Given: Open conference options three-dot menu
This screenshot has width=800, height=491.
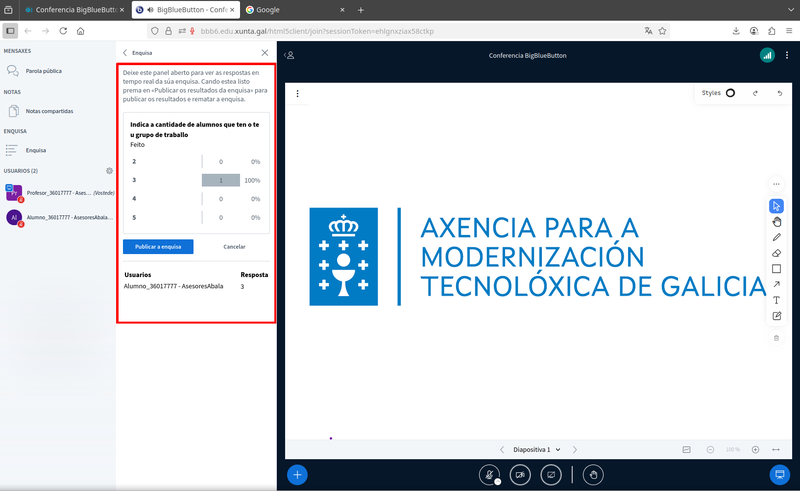Looking at the screenshot, I should 788,56.
